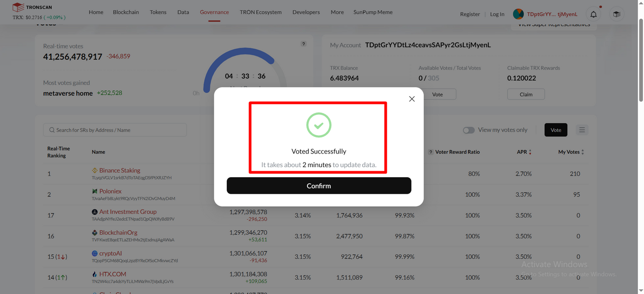Confirm the Voted Successfully dialog
The height and width of the screenshot is (294, 644).
(x=319, y=186)
